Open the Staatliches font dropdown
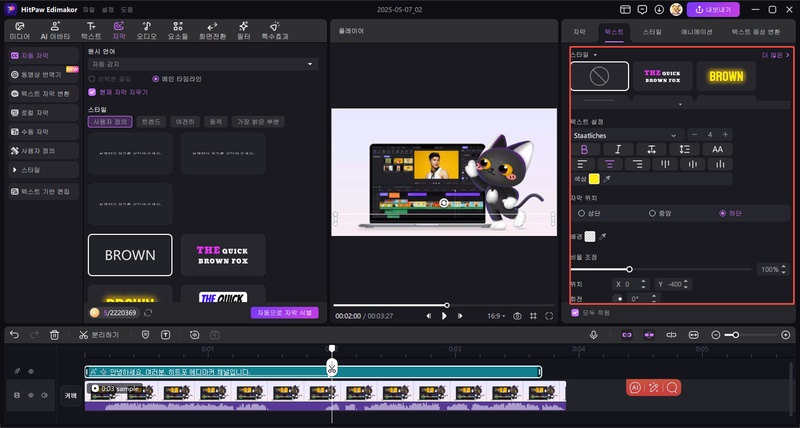Image resolution: width=800 pixels, height=428 pixels. pyautogui.click(x=627, y=135)
